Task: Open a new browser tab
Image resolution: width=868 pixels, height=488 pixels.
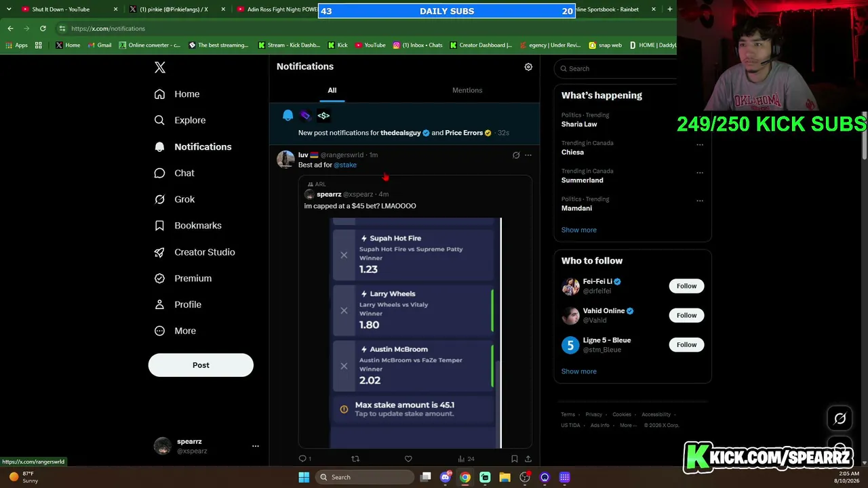Action: pyautogui.click(x=669, y=9)
